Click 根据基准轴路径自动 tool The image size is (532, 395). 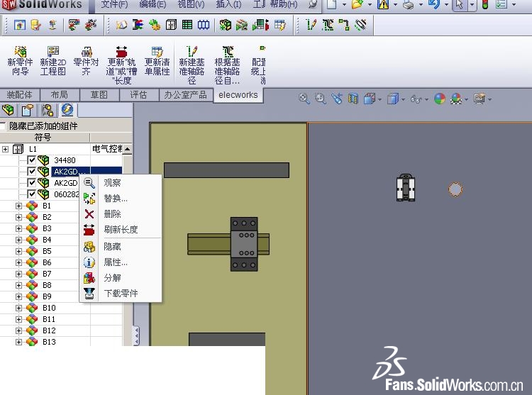tap(227, 65)
